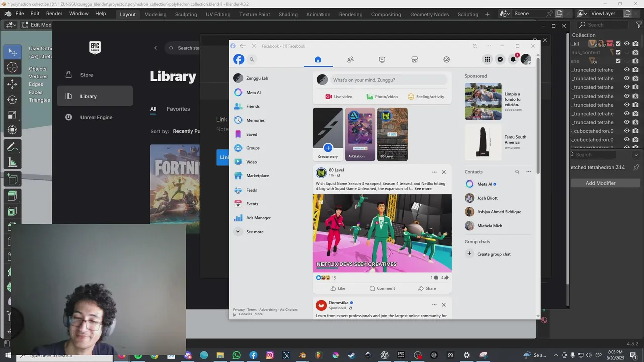Uncheck the l_kit collection checkbox in outliner

pos(618,44)
